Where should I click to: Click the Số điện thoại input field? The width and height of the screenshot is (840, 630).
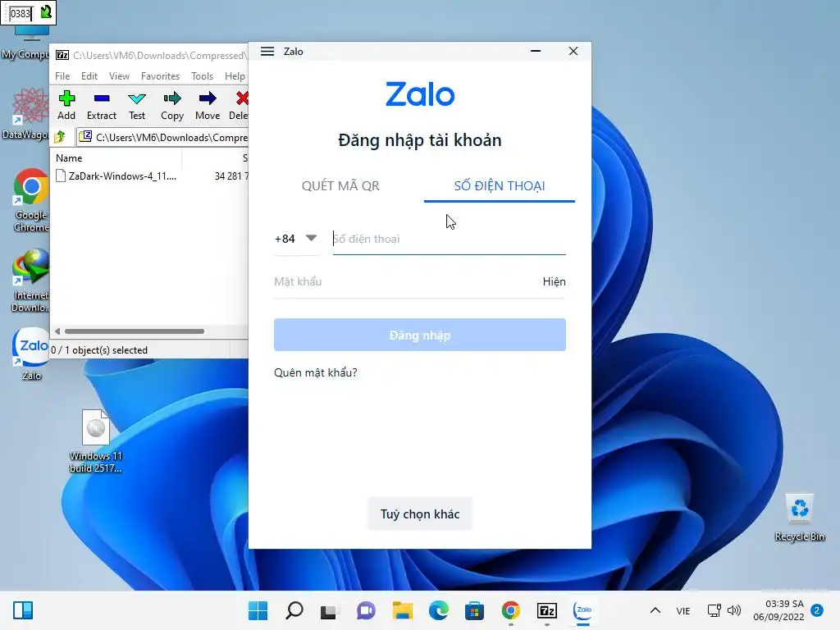point(449,239)
